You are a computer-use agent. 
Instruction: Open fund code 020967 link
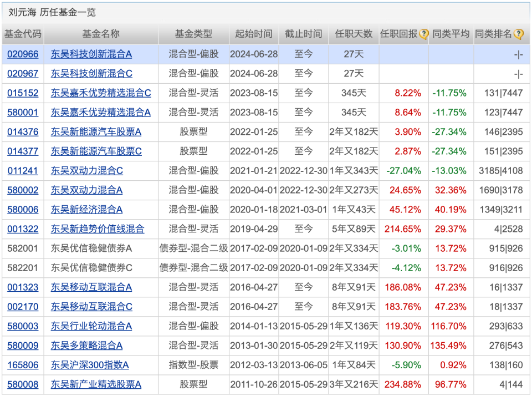(x=23, y=73)
